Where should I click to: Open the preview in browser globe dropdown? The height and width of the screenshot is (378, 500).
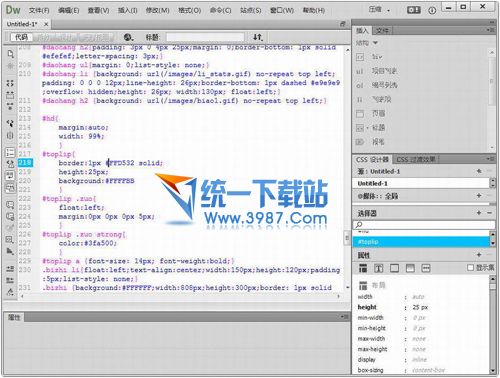[129, 37]
